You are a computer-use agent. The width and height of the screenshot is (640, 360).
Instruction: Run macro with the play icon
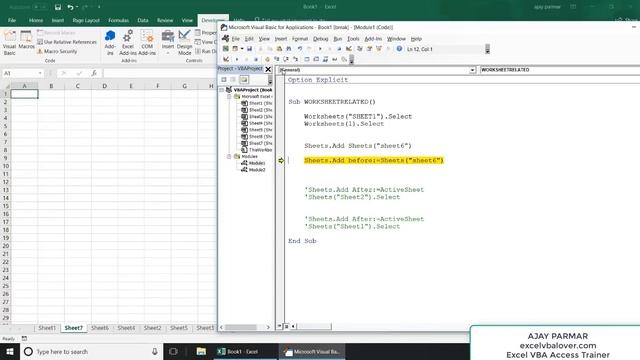pyautogui.click(x=320, y=49)
